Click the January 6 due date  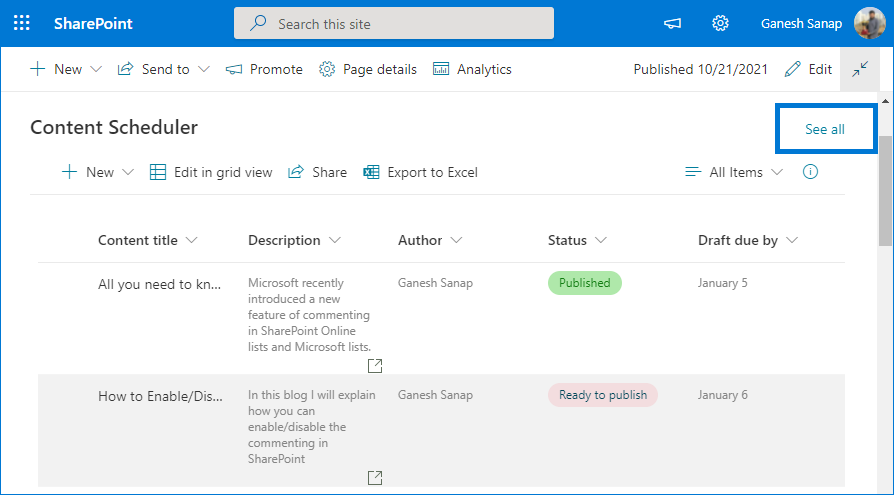pyautogui.click(x=722, y=395)
